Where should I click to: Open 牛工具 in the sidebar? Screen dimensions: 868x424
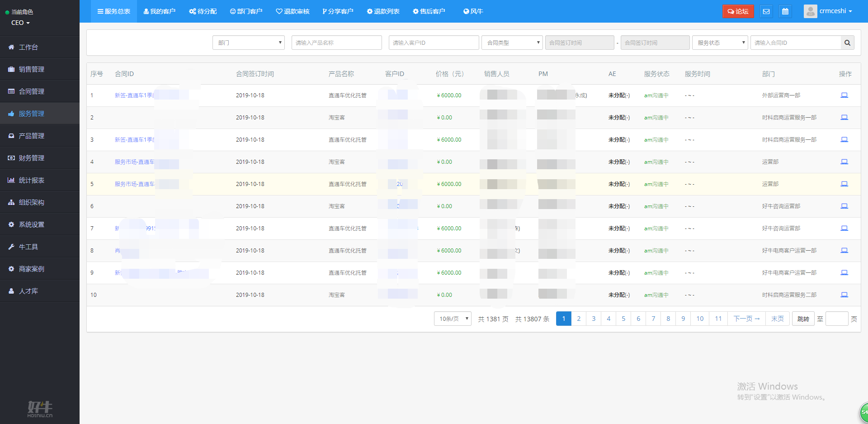(x=40, y=247)
